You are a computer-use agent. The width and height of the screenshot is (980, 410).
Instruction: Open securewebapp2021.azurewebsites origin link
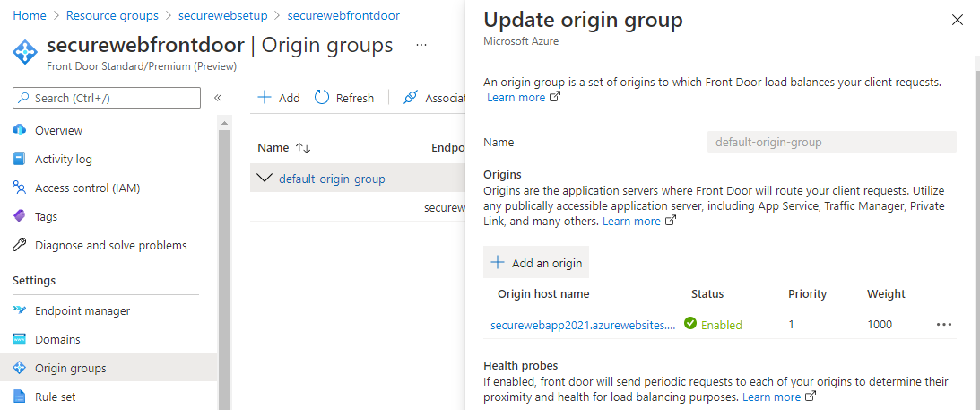click(583, 325)
